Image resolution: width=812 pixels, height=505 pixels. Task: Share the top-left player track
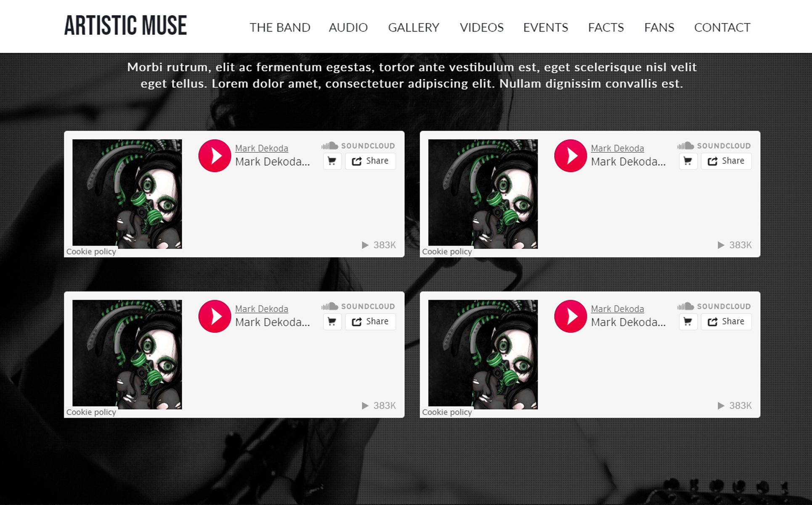coord(370,161)
